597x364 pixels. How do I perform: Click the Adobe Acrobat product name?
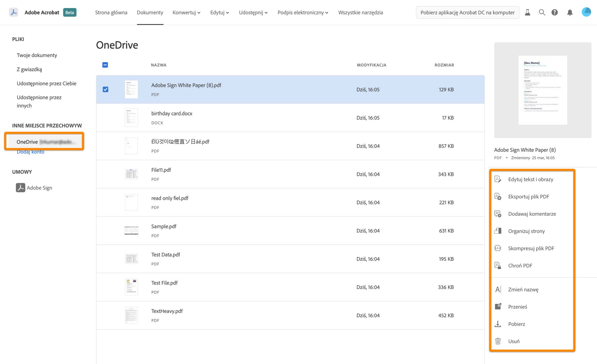[42, 12]
